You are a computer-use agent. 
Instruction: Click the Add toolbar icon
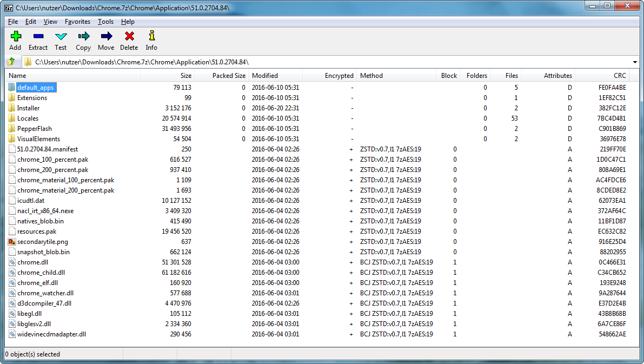point(16,37)
